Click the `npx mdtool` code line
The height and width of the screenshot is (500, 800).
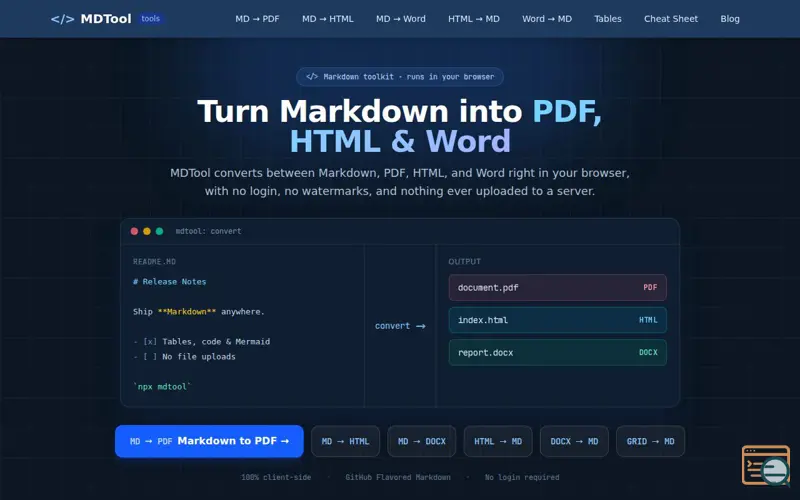[162, 387]
